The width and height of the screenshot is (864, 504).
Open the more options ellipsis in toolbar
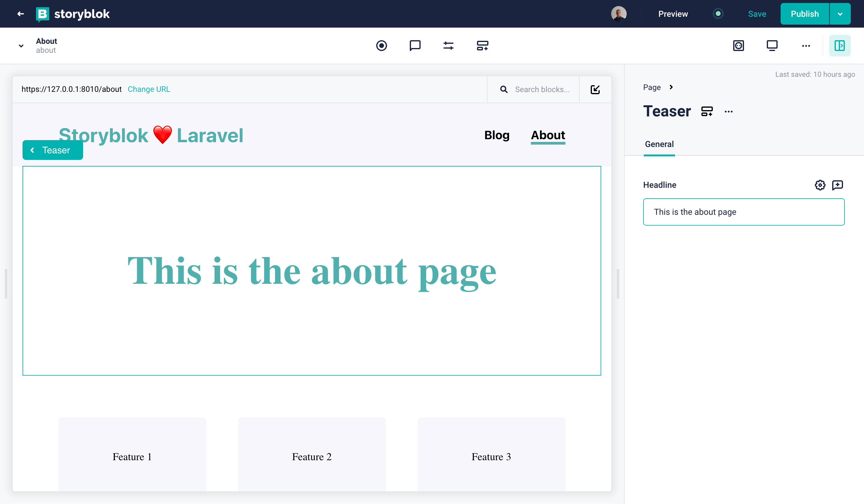(x=806, y=46)
